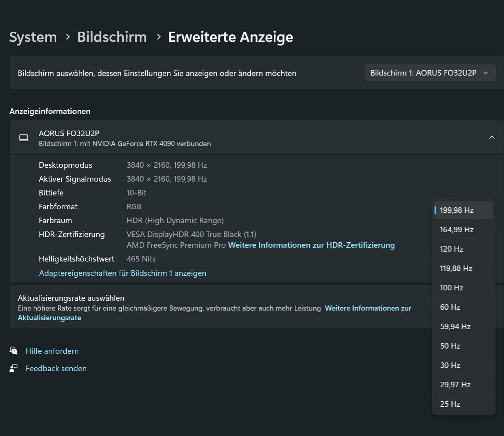Choose 29,97 Hz option
504x436 pixels.
tap(463, 385)
